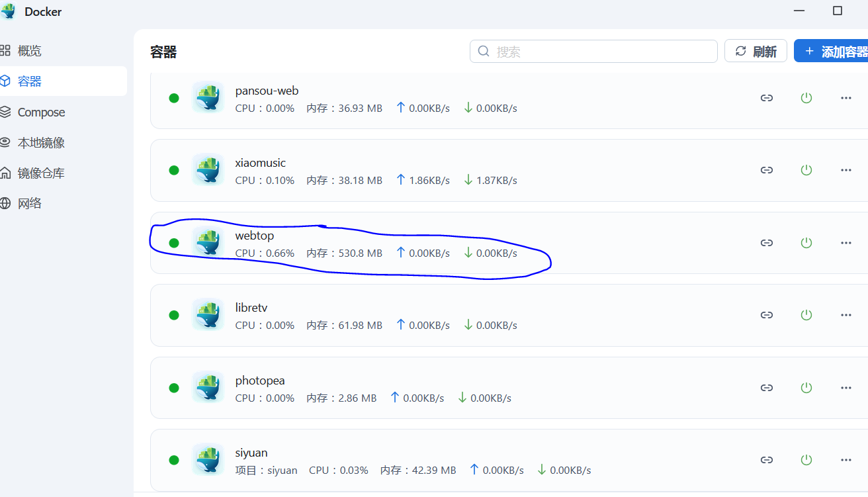868x497 pixels.
Task: Select the xiaomusic container name
Action: tap(261, 163)
